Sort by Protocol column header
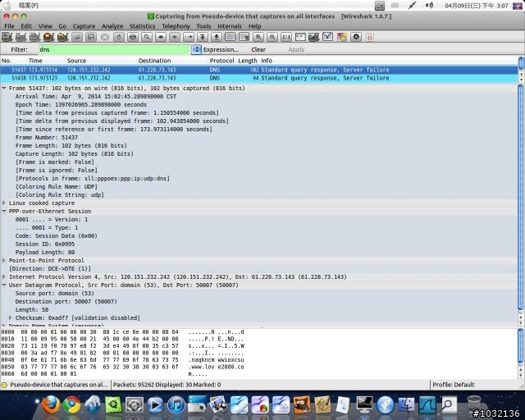 coord(221,61)
